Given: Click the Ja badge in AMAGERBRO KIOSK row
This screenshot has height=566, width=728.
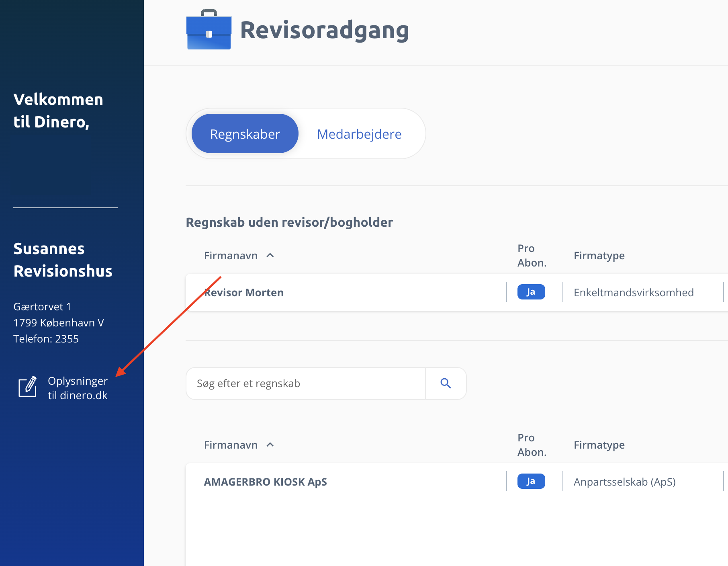Looking at the screenshot, I should [x=531, y=482].
